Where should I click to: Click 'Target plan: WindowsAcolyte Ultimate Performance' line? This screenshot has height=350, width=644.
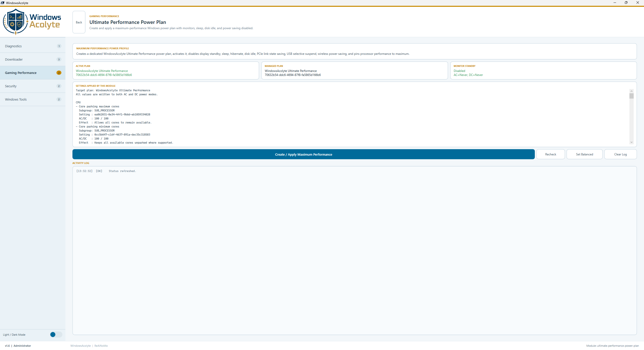coord(113,91)
